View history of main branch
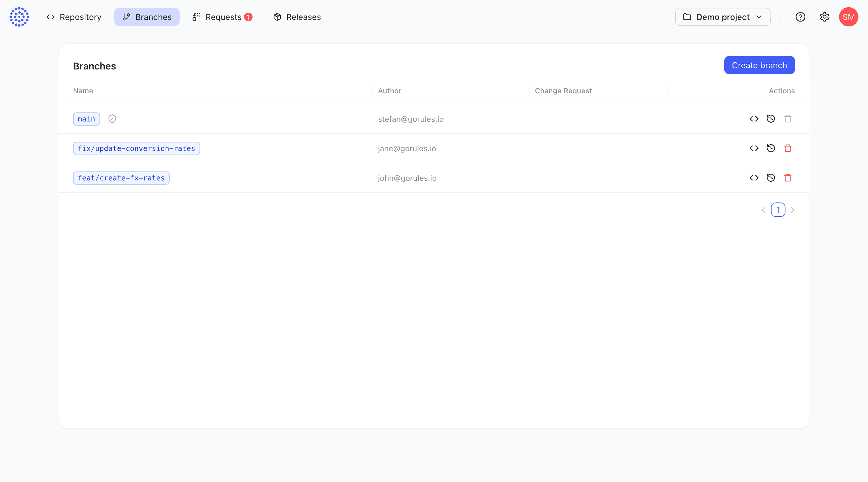This screenshot has height=482, width=868. point(771,119)
